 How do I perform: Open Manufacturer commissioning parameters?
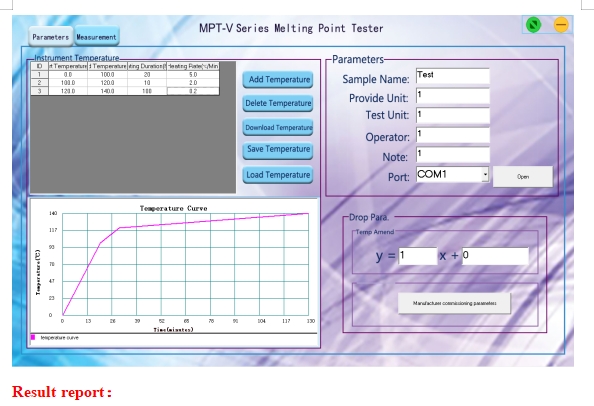454,303
